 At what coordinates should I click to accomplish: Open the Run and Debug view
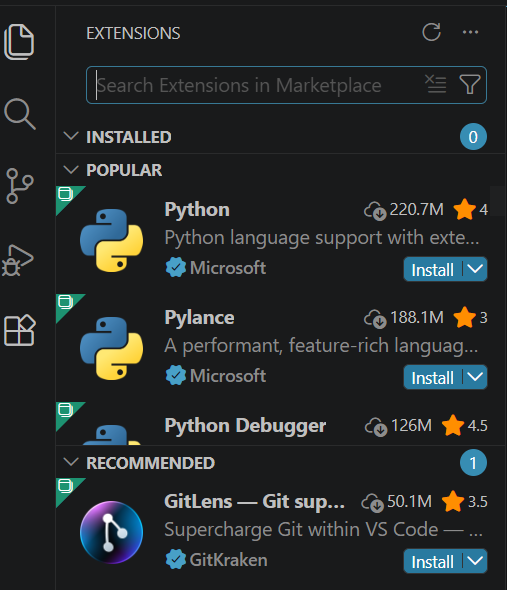(x=18, y=260)
